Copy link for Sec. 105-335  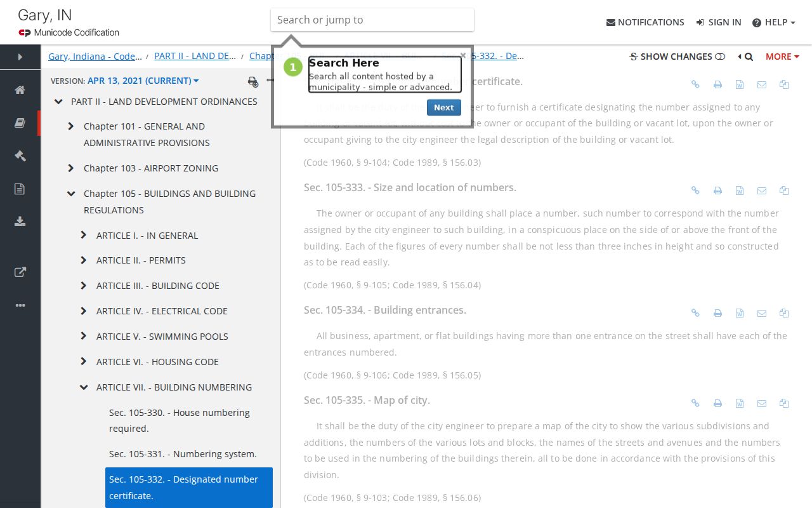point(695,403)
